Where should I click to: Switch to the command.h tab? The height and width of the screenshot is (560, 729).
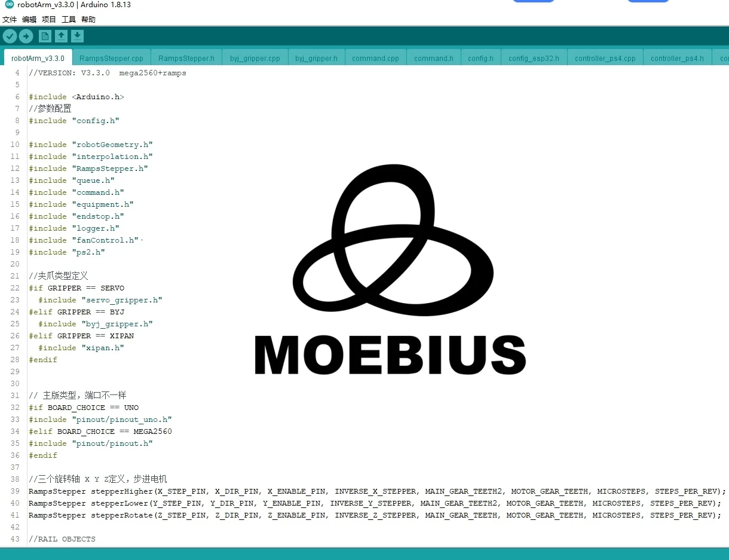(x=434, y=58)
